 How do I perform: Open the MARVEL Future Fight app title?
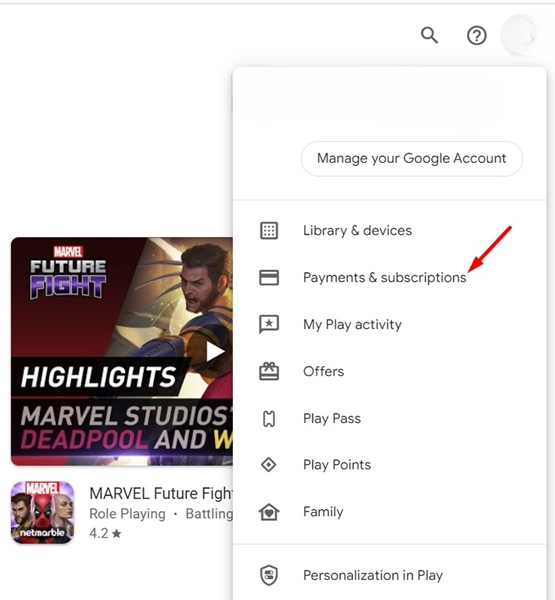(x=161, y=493)
